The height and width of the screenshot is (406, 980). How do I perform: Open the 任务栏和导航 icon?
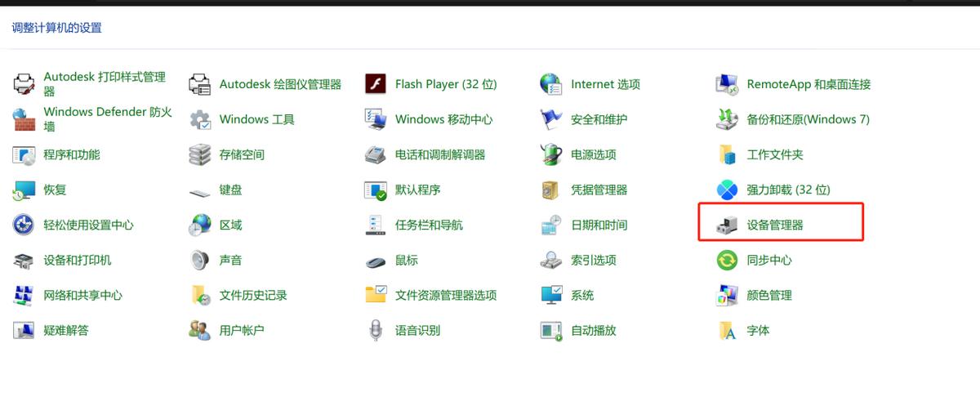point(376,225)
